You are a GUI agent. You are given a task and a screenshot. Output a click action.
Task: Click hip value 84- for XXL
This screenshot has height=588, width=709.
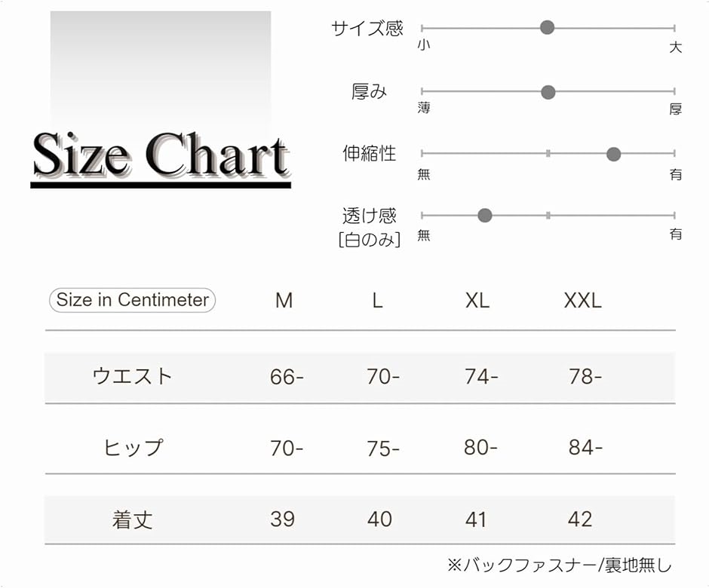coord(585,448)
